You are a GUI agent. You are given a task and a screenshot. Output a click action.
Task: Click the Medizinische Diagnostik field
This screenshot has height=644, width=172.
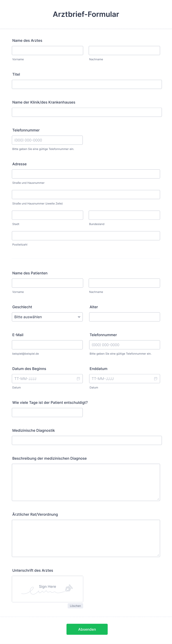[87, 440]
